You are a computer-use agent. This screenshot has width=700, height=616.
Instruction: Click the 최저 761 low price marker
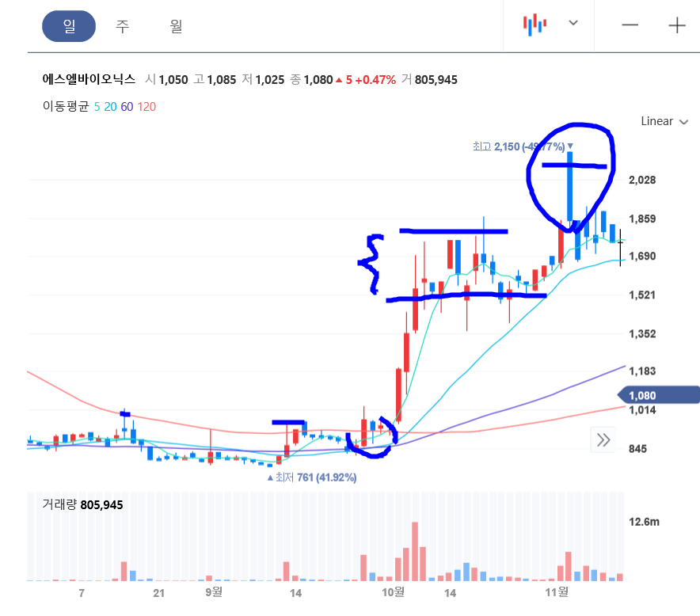pos(312,477)
